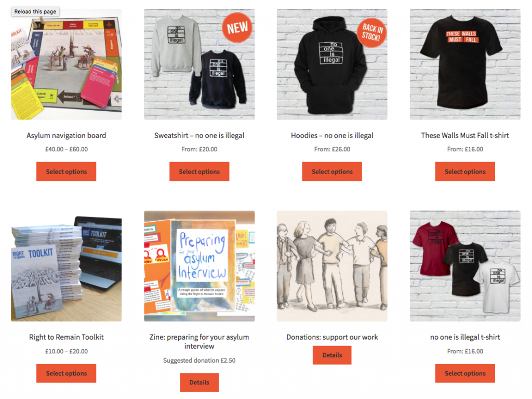Select options for the Sweatshirt product
This screenshot has height=399, width=532.
(199, 171)
